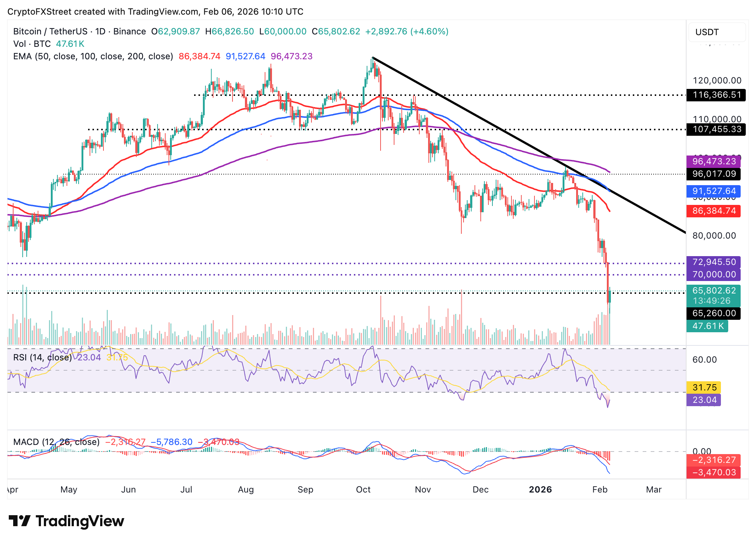This screenshot has height=543, width=756.
Task: Click the 70,000.00 purple level label
Action: point(713,274)
